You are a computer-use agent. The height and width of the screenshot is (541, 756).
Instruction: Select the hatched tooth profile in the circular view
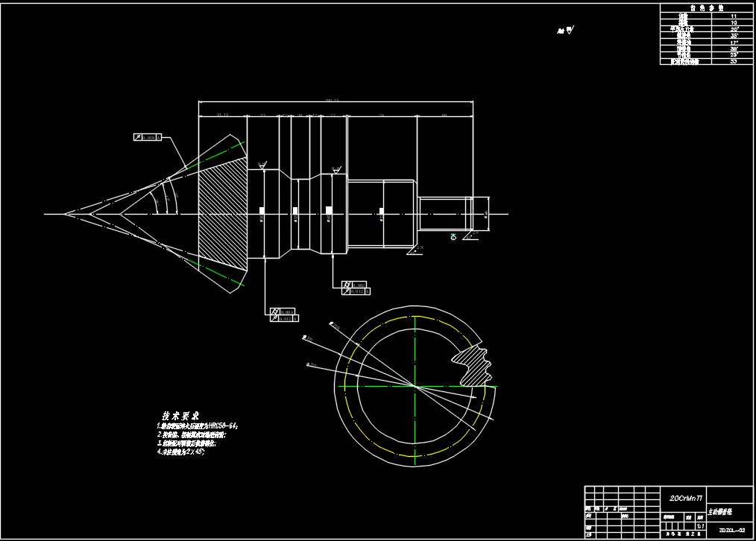coord(470,364)
